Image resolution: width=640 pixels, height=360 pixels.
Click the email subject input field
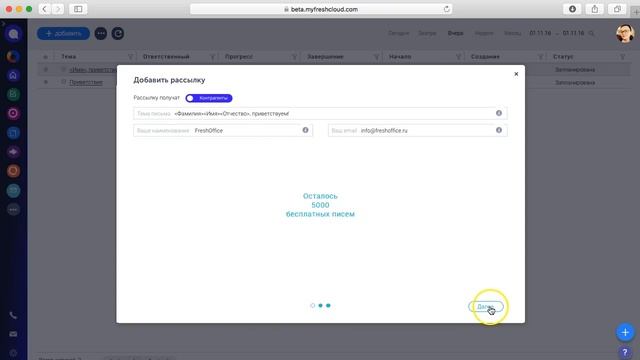pyautogui.click(x=320, y=113)
